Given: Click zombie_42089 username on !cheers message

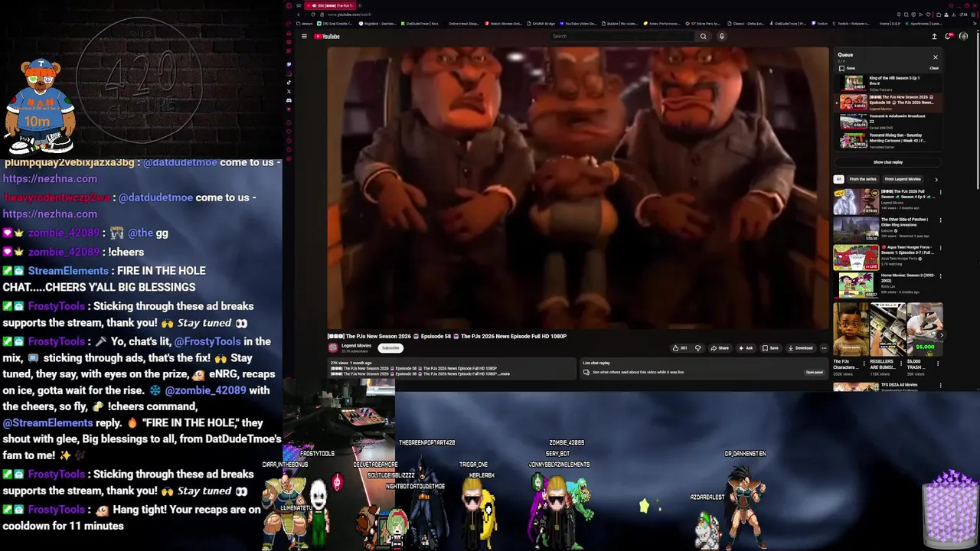Looking at the screenshot, I should coord(64,252).
